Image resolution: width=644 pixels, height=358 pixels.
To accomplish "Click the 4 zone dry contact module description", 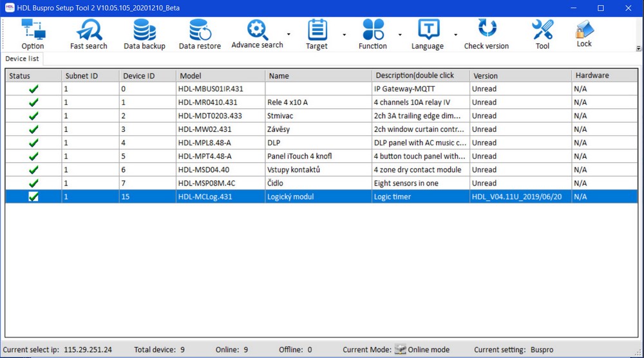I will pyautogui.click(x=421, y=169).
